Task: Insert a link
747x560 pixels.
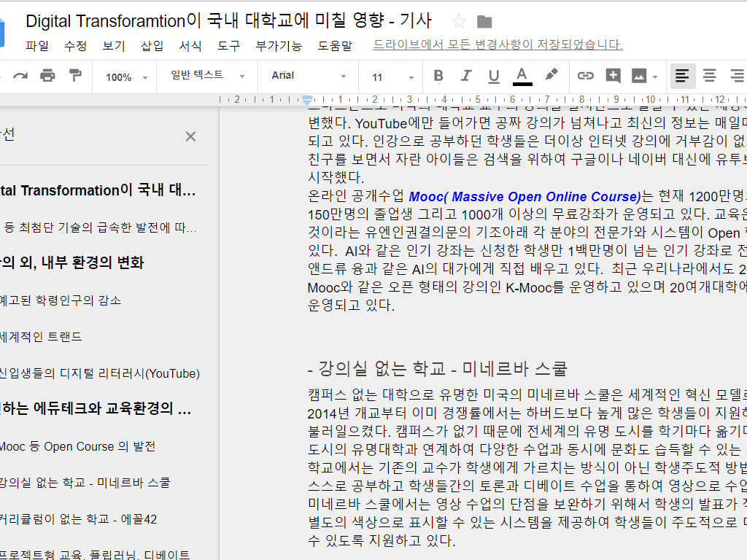Action: (586, 76)
